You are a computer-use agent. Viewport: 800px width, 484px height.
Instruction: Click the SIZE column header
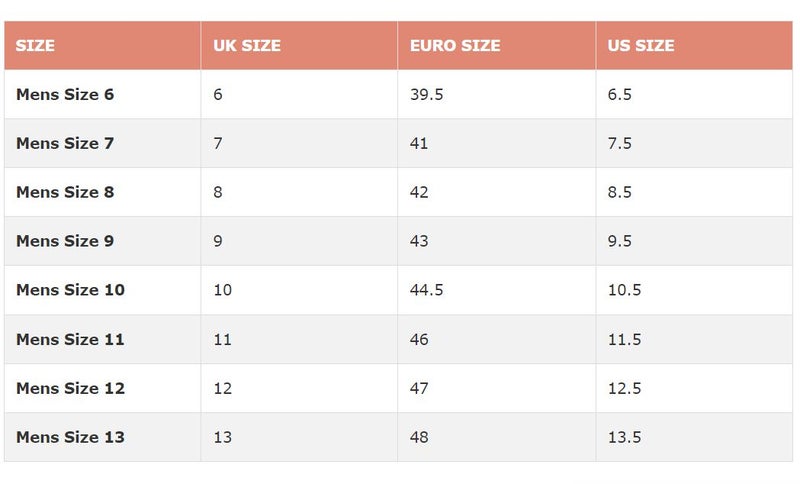(x=35, y=45)
